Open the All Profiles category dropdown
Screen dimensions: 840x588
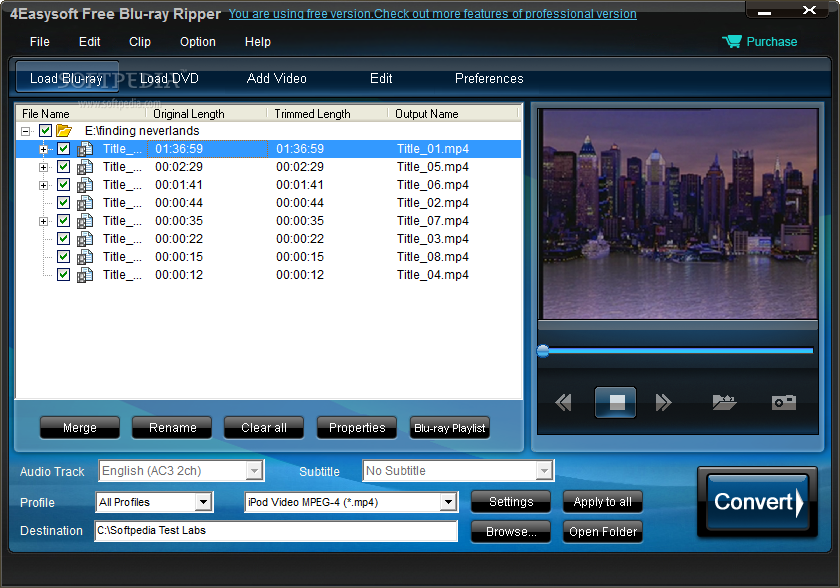click(203, 502)
